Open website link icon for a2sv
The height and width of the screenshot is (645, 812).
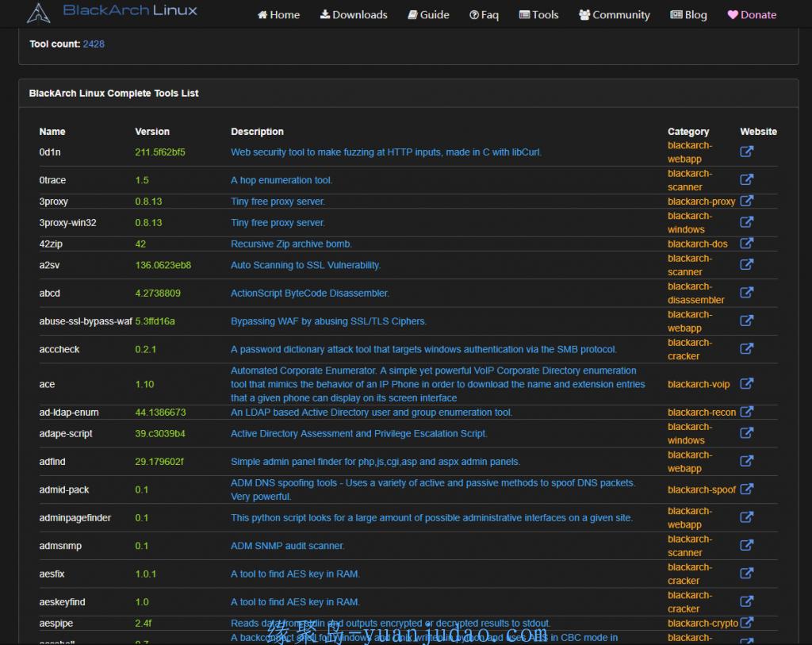point(746,265)
